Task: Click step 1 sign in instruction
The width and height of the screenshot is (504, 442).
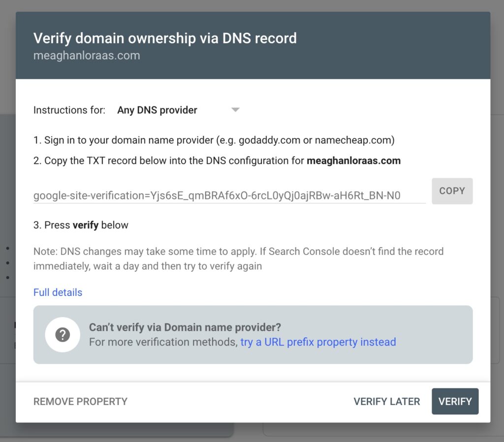Action: pos(214,140)
